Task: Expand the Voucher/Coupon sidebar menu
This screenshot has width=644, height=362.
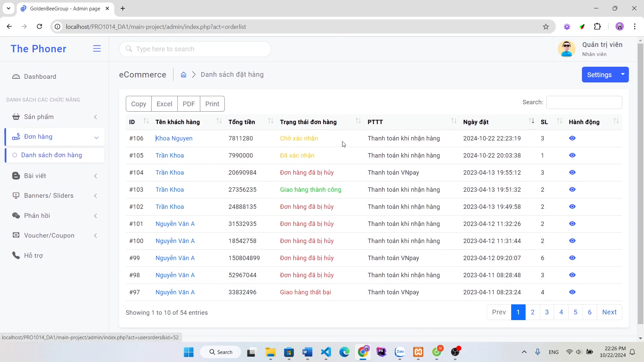Action: point(55,236)
